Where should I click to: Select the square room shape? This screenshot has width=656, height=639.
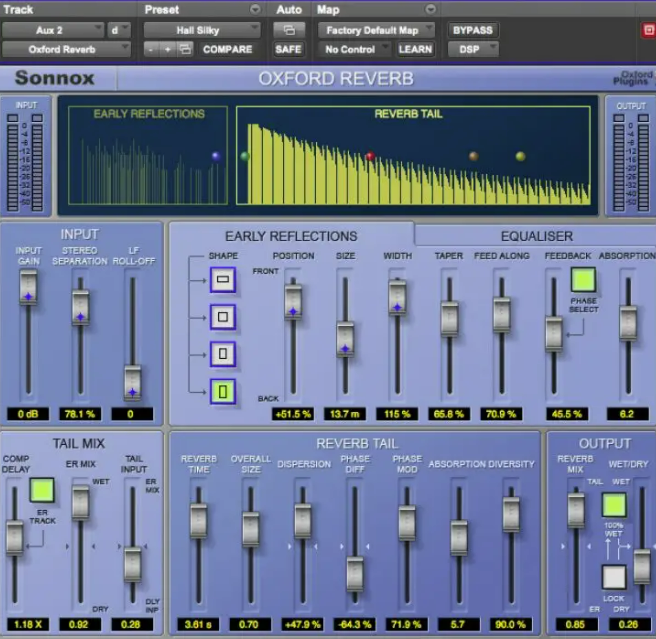pyautogui.click(x=223, y=317)
